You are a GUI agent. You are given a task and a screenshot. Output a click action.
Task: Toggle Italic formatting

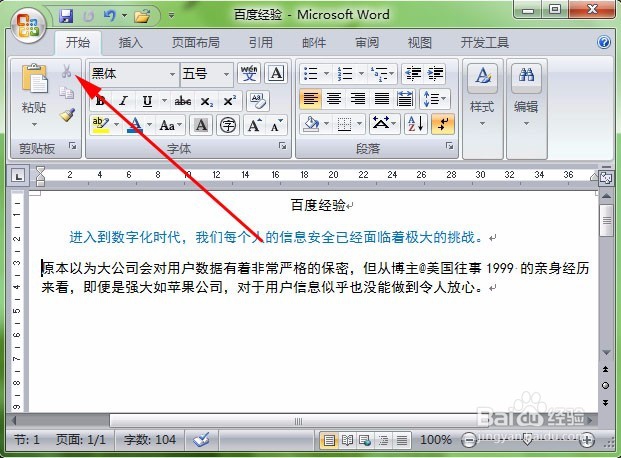pyautogui.click(x=124, y=101)
